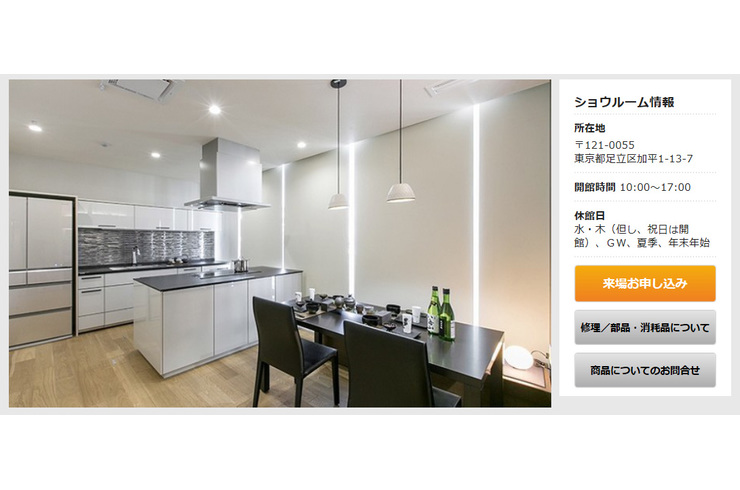740x490 pixels.
Task: Click the right pendant lamp in photo
Action: tap(401, 193)
